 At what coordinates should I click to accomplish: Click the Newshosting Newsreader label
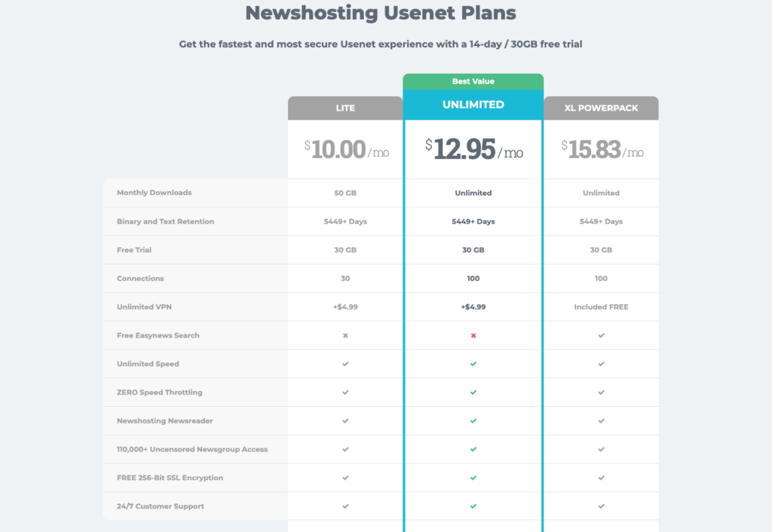pos(165,420)
